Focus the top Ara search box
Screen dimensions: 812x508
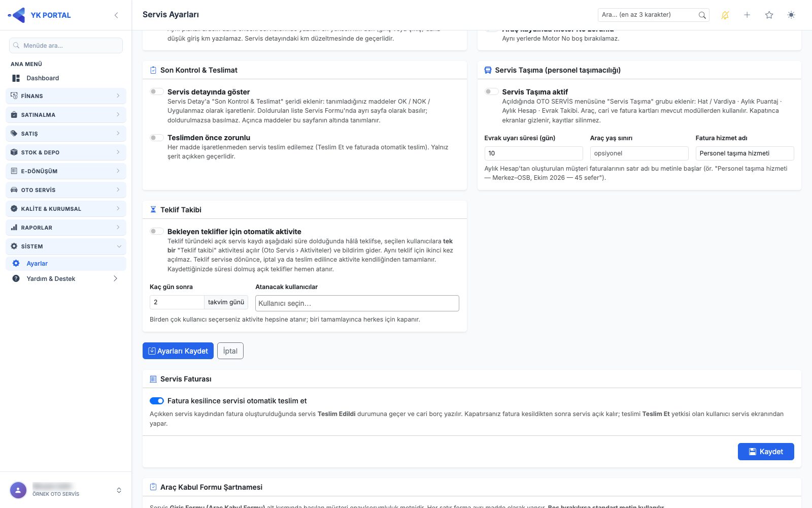click(x=654, y=15)
